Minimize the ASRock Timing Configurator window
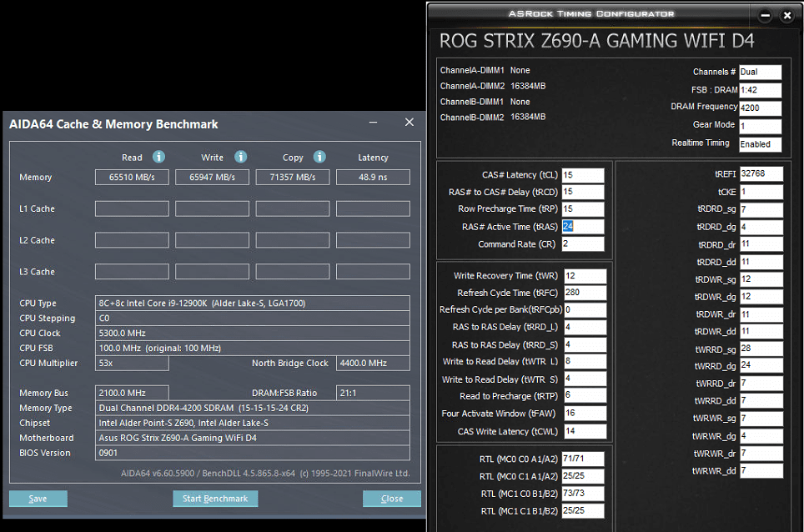Screen dimensions: 804x532 pos(765,15)
